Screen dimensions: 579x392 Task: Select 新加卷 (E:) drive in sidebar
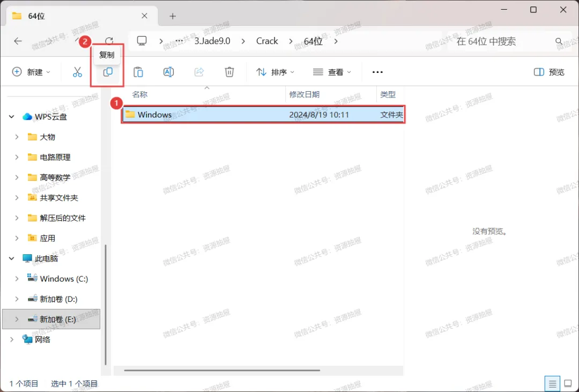tap(51, 319)
